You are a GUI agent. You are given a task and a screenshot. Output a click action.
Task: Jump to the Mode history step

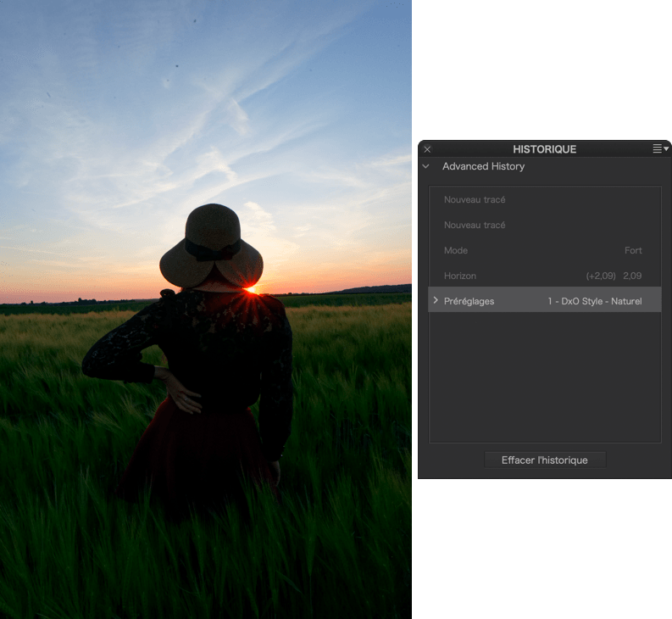point(456,251)
